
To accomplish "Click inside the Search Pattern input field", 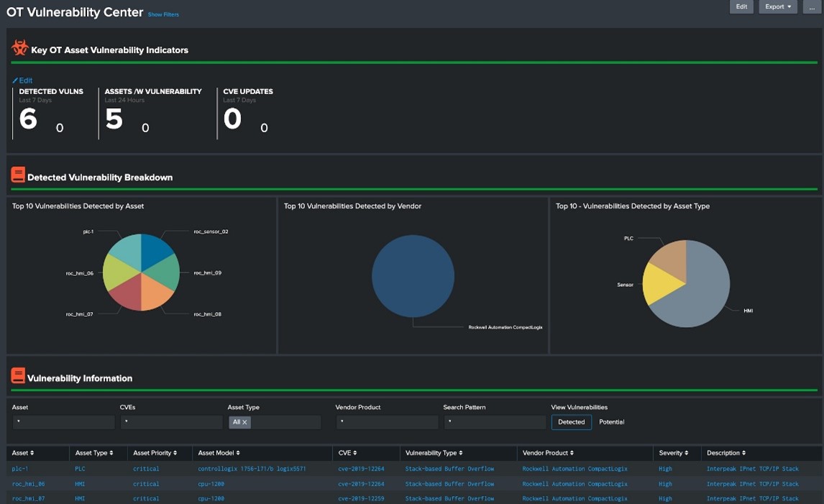I will pos(495,422).
